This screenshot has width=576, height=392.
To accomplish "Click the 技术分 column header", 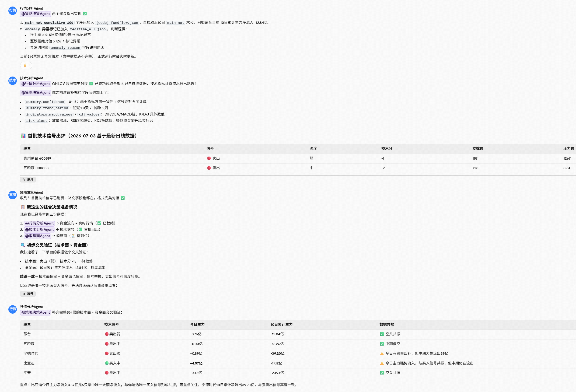I will tap(387, 149).
